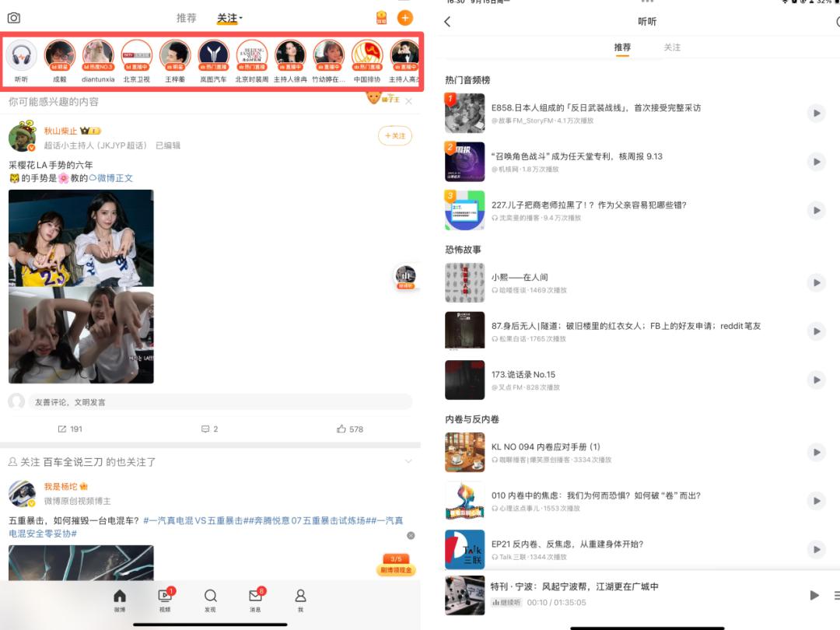Tap the orange plus compose button
The width and height of the screenshot is (840, 630).
pyautogui.click(x=405, y=18)
